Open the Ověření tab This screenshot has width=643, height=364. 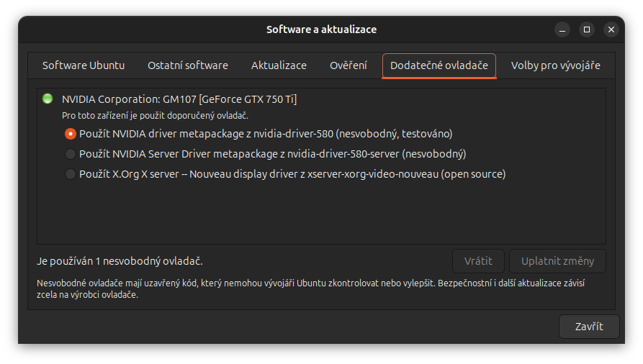349,65
